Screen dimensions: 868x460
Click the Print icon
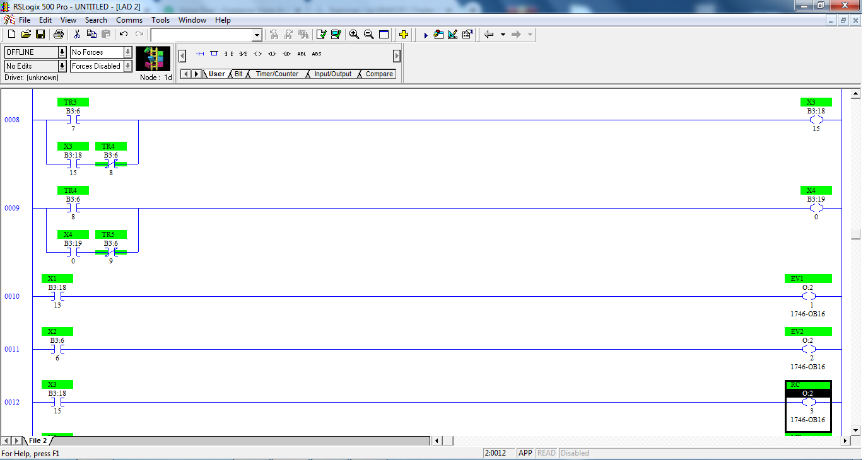(x=57, y=34)
